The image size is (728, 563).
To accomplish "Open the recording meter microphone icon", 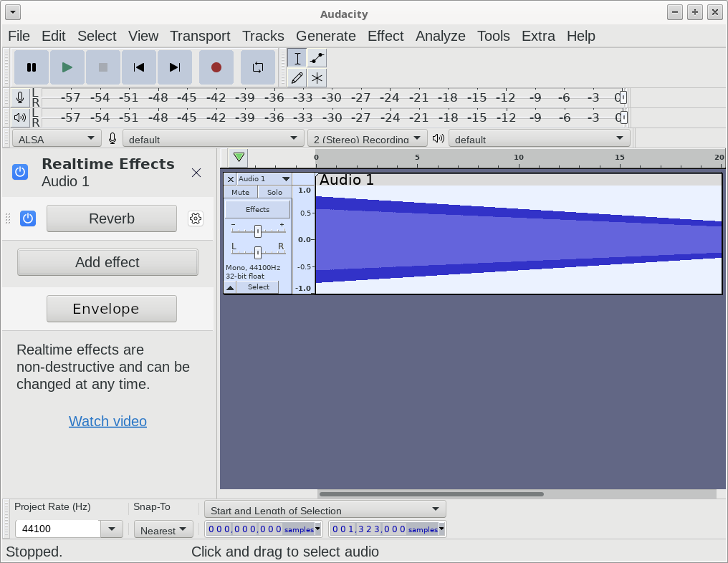I will click(19, 97).
